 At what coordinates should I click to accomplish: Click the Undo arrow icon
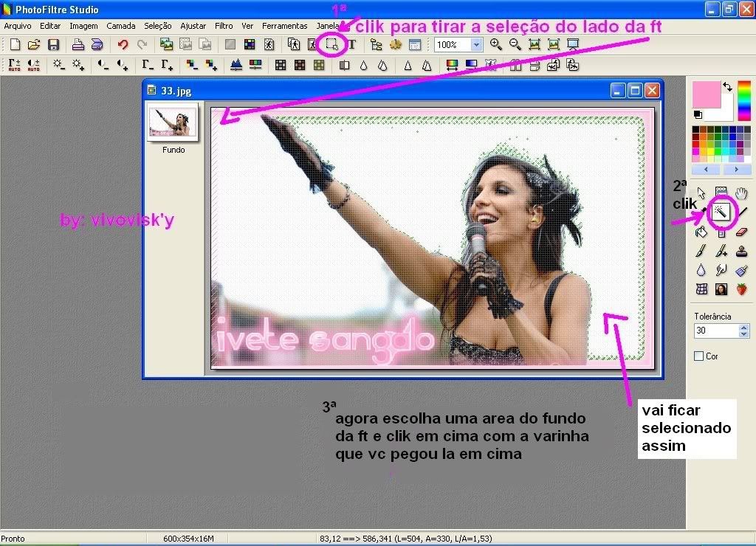click(x=123, y=45)
